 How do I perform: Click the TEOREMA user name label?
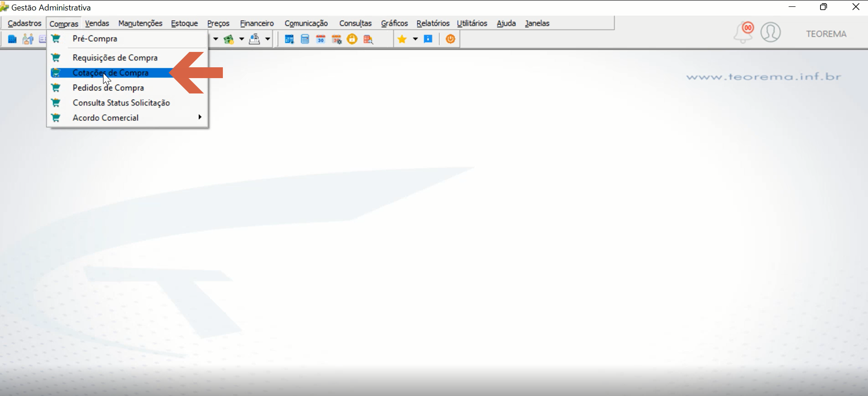[826, 34]
